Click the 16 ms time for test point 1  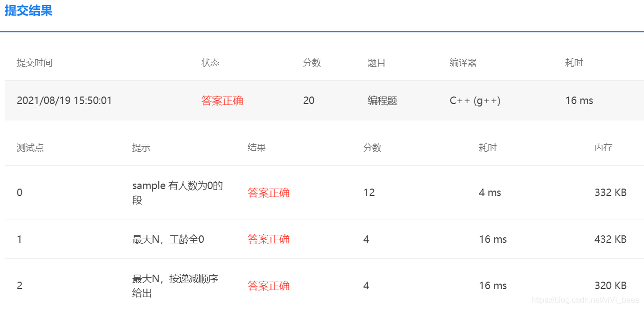[x=493, y=239]
